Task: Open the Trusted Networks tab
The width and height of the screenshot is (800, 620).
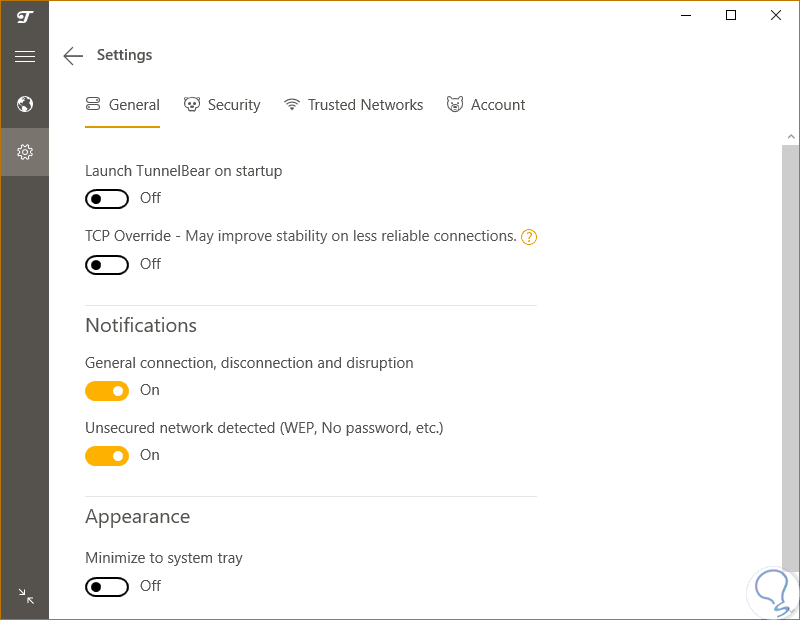Action: [x=365, y=105]
